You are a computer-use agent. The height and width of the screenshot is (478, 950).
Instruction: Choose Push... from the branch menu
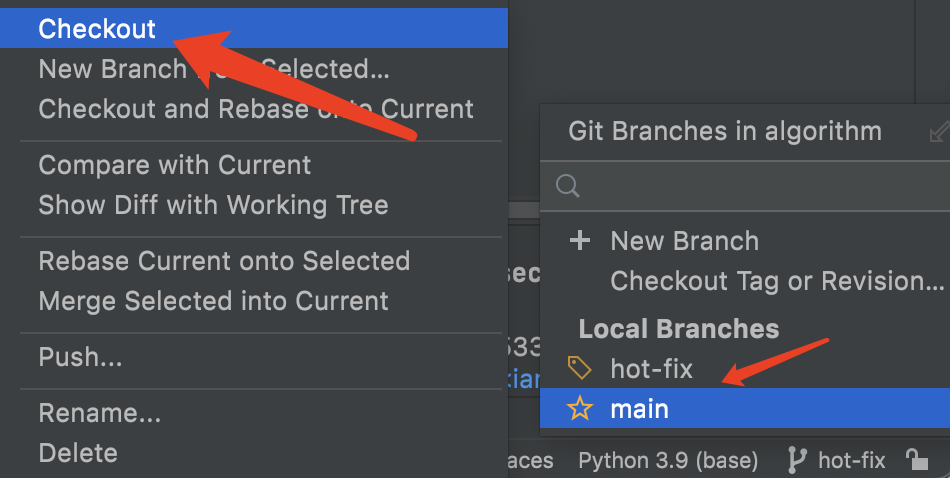coord(80,357)
